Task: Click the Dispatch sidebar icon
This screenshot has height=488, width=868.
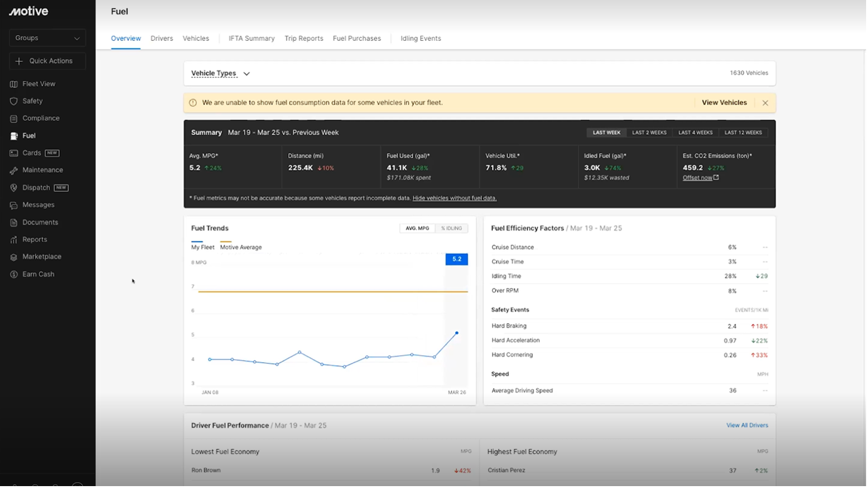Action: (x=14, y=188)
